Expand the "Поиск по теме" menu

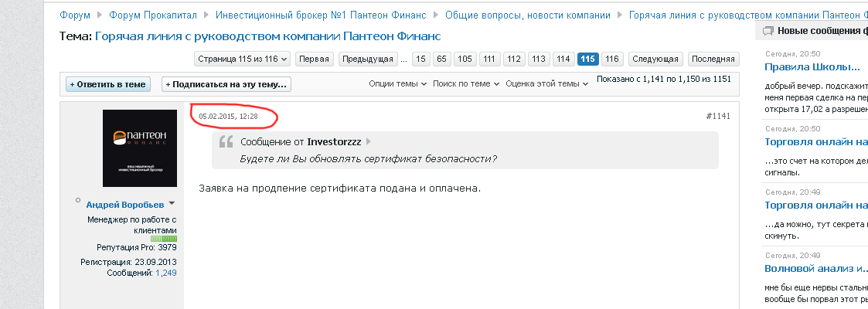(x=466, y=83)
